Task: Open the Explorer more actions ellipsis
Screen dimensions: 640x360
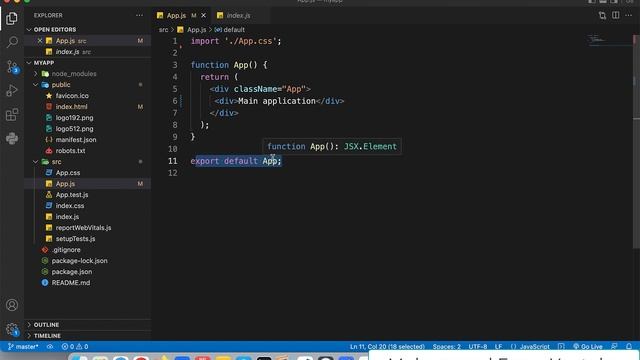Action: click(x=140, y=16)
